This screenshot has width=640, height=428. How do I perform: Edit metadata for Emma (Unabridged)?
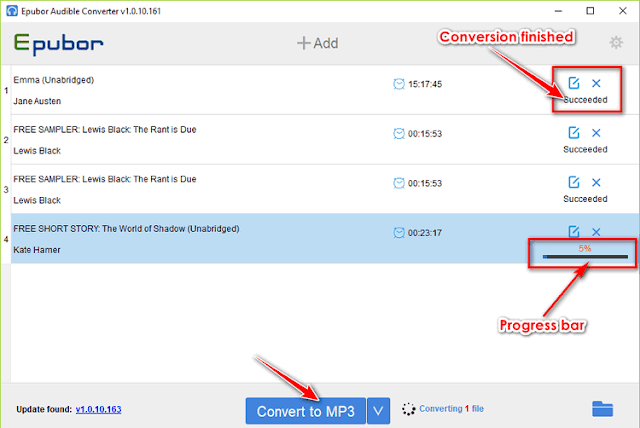click(573, 83)
